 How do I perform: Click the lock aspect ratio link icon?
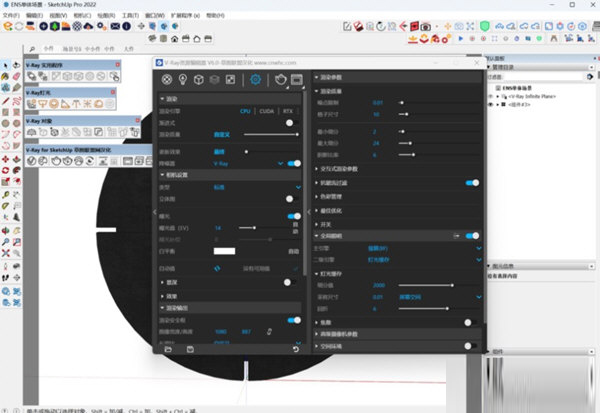tap(269, 331)
